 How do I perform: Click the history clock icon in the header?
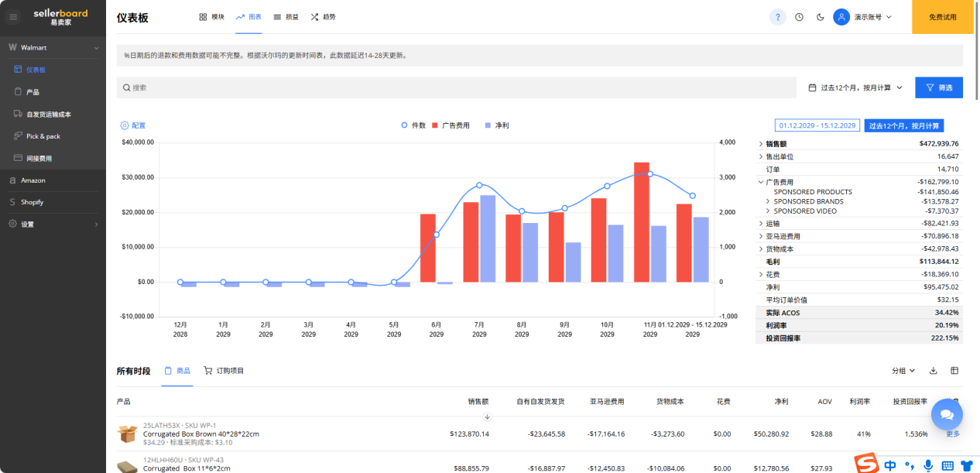tap(798, 16)
